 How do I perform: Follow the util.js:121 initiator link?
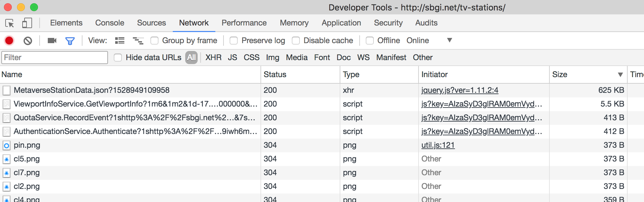point(438,145)
